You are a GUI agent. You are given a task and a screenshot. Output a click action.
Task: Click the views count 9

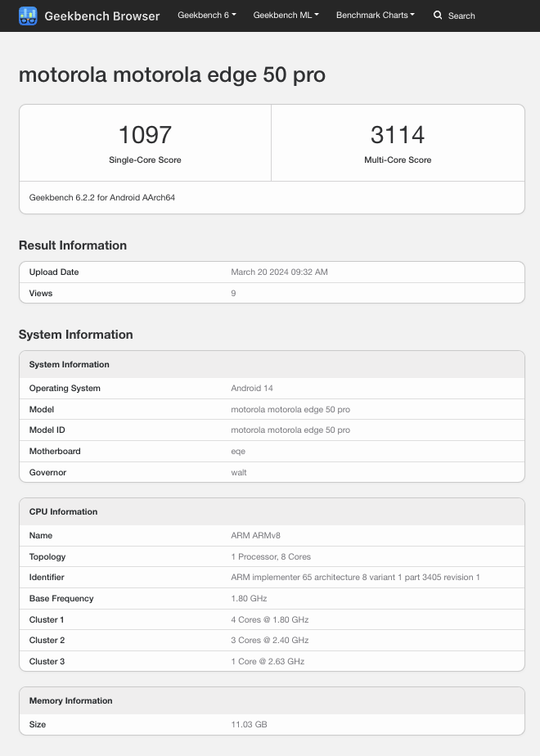(x=233, y=293)
